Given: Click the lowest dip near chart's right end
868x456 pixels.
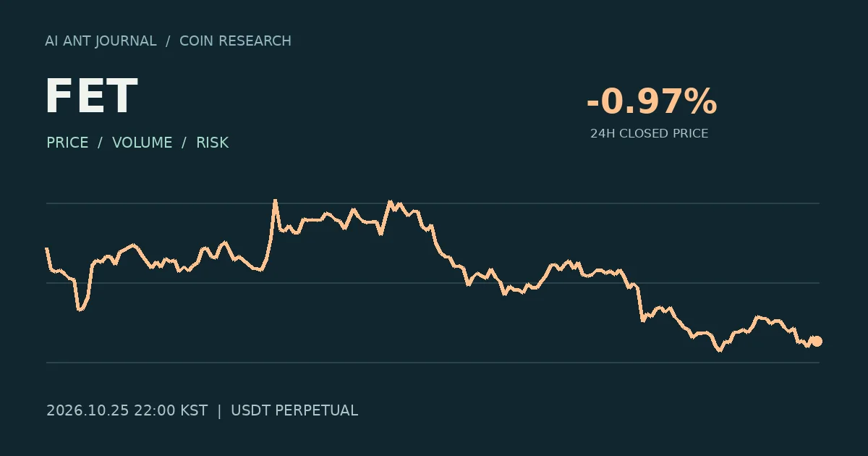Looking at the screenshot, I should click(x=719, y=351).
